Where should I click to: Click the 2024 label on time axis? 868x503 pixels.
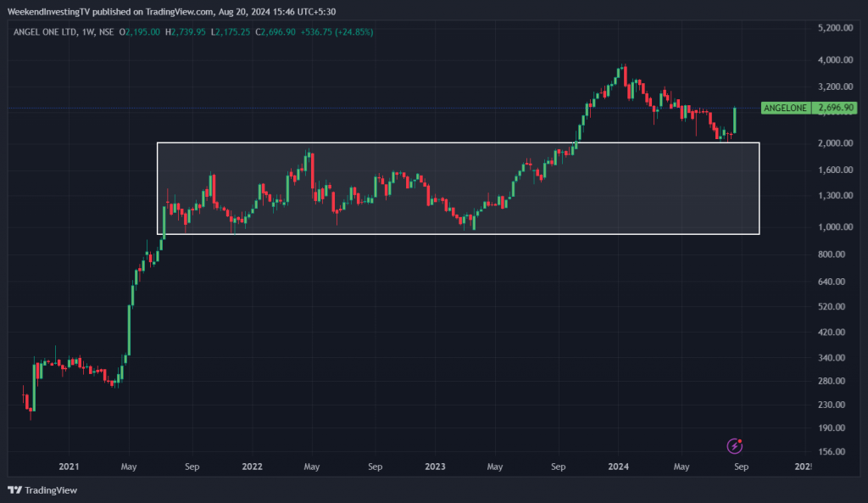pos(618,467)
